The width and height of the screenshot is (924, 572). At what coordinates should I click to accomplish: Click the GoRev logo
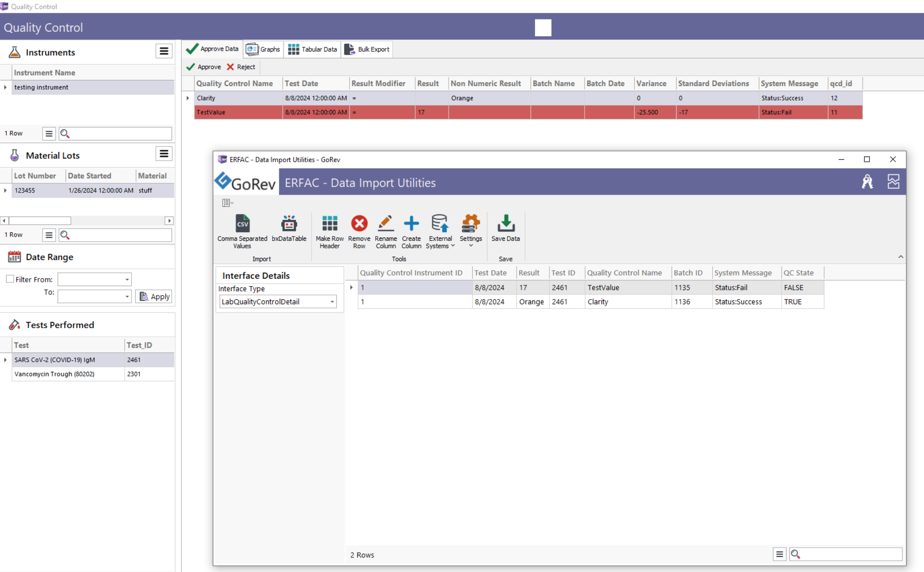point(245,182)
